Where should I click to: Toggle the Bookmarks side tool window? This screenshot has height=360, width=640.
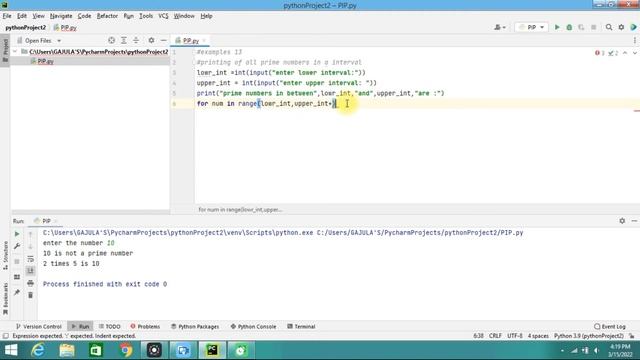pyautogui.click(x=5, y=299)
